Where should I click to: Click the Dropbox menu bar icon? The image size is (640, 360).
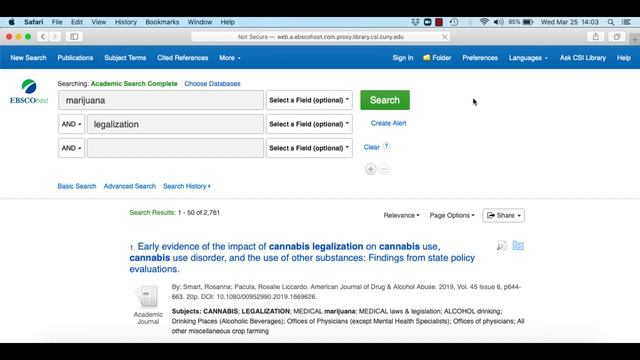pos(415,22)
